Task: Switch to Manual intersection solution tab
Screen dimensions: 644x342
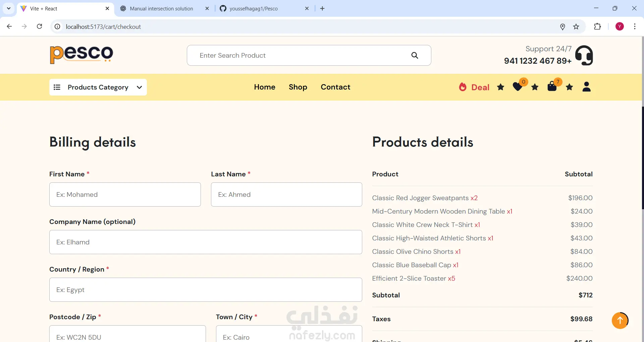Action: point(161,8)
